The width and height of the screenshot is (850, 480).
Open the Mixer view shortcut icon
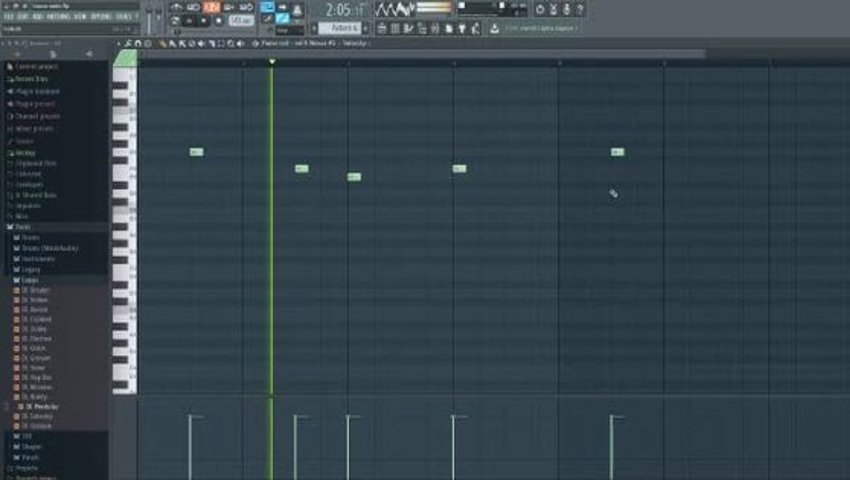[434, 28]
